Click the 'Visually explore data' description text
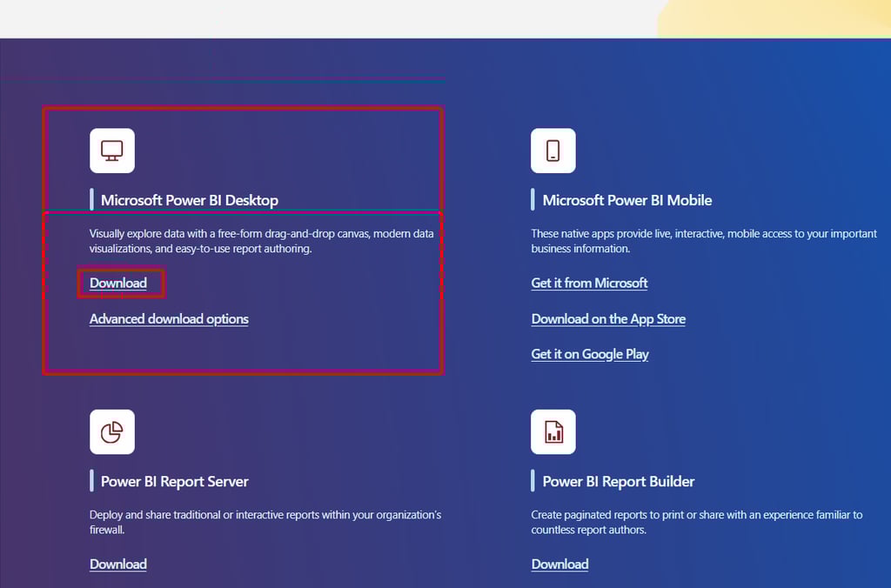 [x=261, y=241]
